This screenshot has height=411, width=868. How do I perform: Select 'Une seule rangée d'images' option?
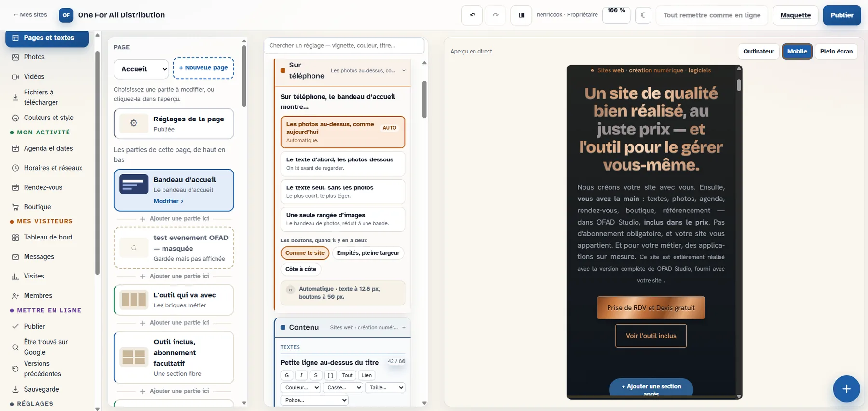point(342,219)
